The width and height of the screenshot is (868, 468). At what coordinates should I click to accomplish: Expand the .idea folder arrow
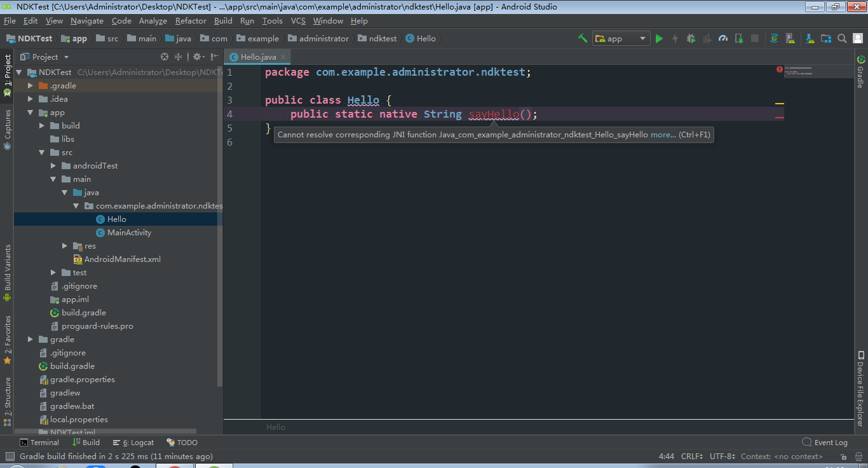click(x=31, y=99)
